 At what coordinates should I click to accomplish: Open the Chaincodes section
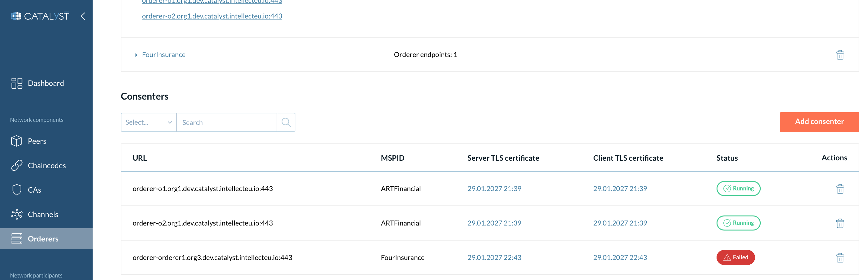(47, 165)
